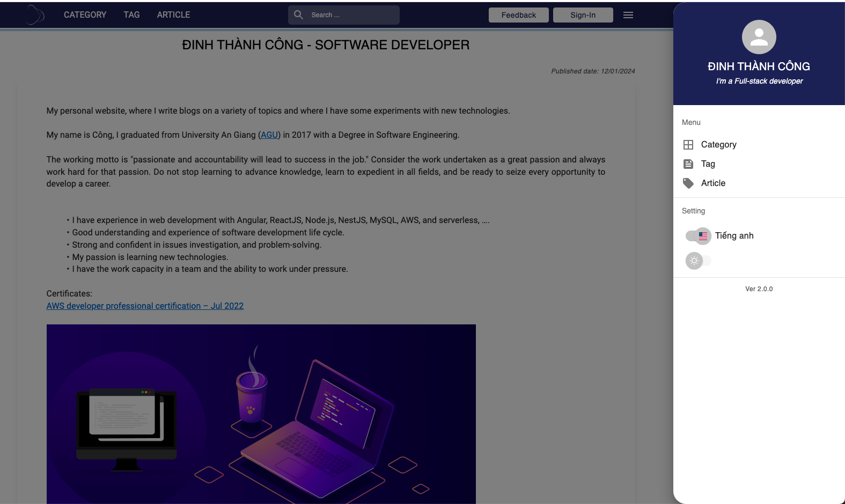The width and height of the screenshot is (845, 504).
Task: Select Article in the drawer menu
Action: 759,183
